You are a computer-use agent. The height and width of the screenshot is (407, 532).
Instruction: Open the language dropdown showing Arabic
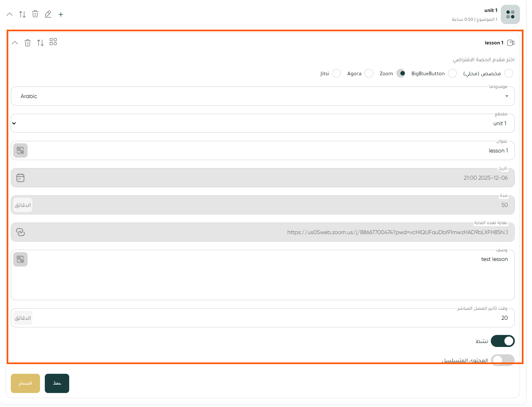click(x=263, y=96)
